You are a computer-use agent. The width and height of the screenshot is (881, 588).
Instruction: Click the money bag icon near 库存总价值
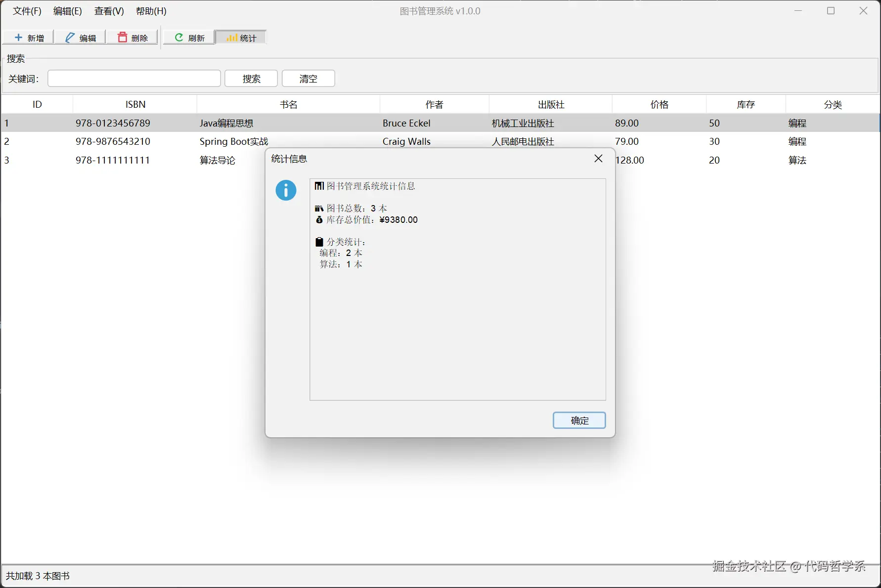(319, 220)
